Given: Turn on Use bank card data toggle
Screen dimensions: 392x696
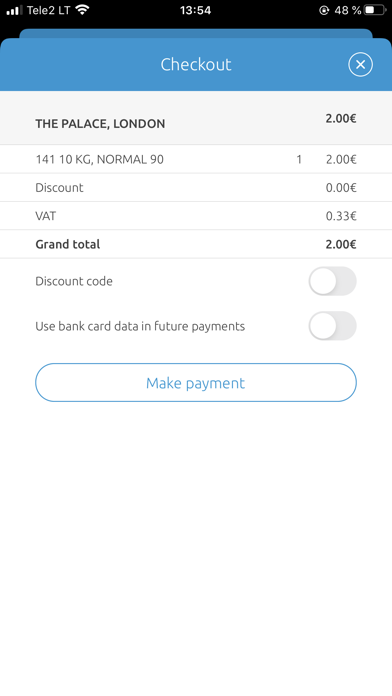Looking at the screenshot, I should pyautogui.click(x=333, y=326).
